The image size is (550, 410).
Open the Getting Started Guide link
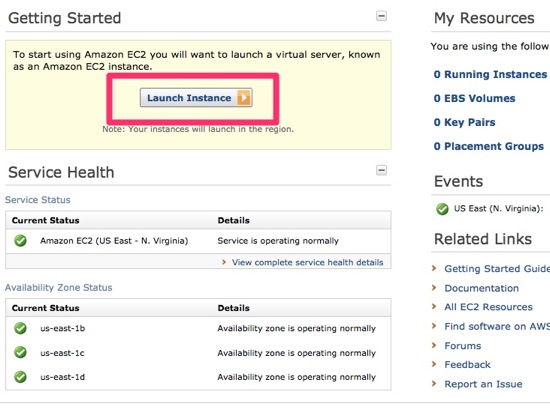pos(497,269)
